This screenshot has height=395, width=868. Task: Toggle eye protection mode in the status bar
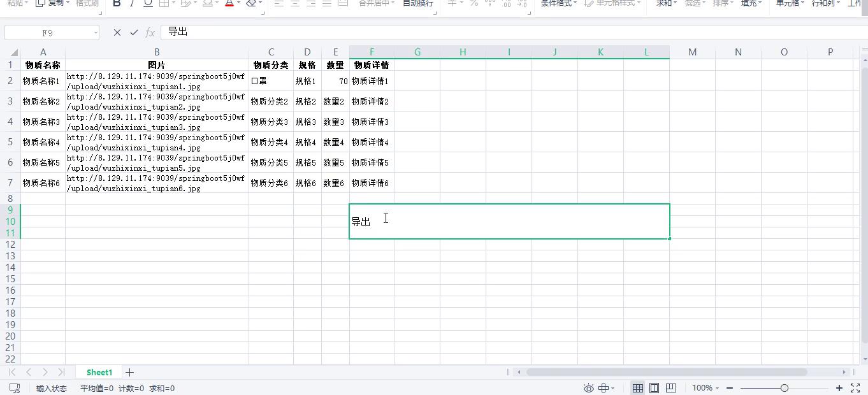point(588,388)
